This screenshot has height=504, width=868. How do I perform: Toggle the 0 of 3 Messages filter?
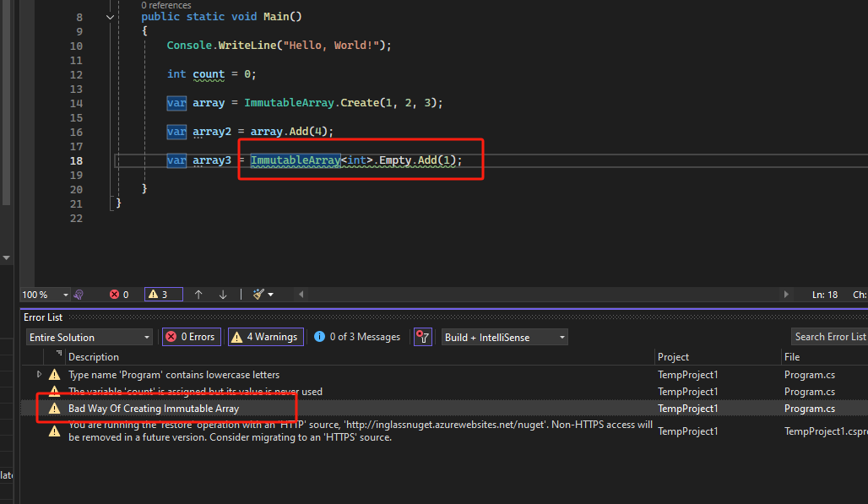[x=358, y=337]
